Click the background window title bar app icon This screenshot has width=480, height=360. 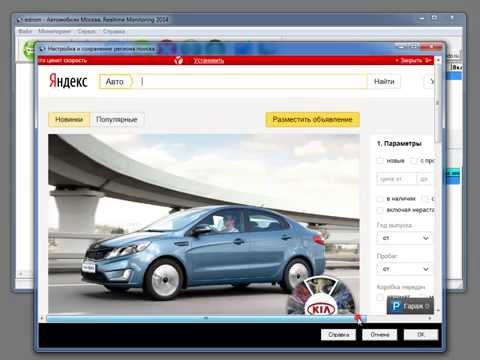(20, 20)
